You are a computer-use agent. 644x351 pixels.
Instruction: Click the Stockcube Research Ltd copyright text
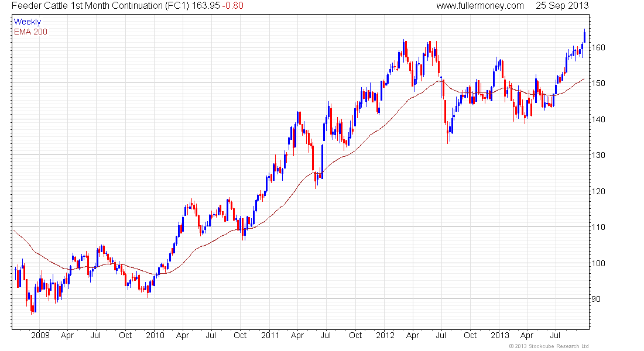click(549, 346)
